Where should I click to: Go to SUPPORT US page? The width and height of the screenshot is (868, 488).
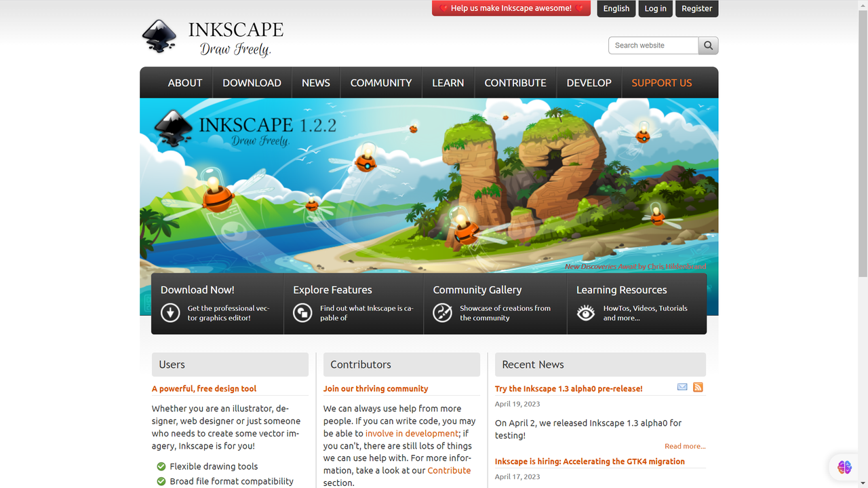click(661, 83)
